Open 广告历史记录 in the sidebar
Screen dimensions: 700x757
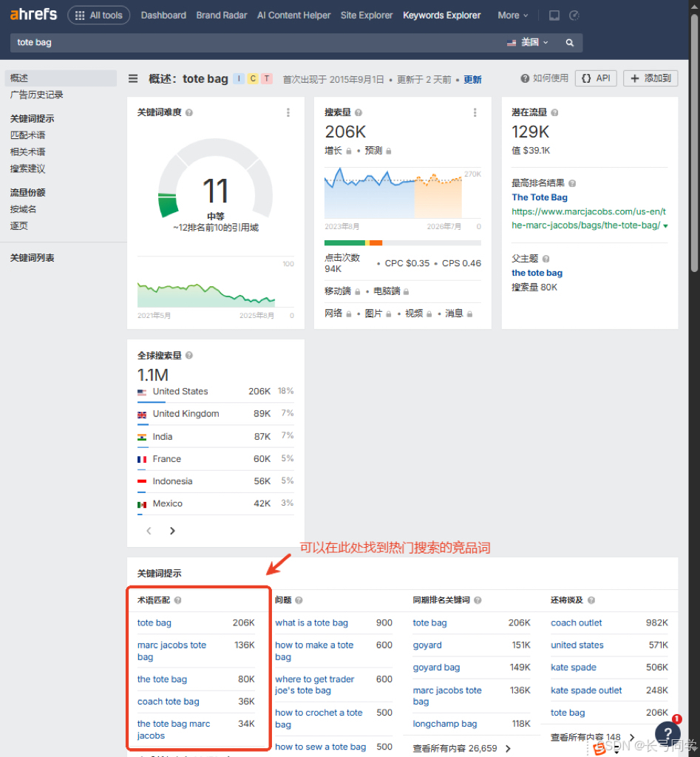[x=37, y=95]
